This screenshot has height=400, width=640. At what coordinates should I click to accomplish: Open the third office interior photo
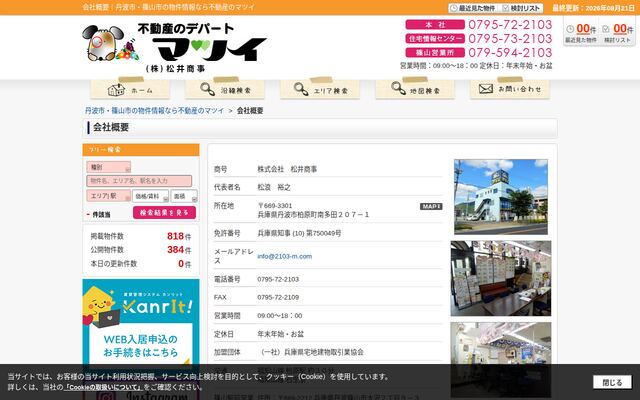[x=501, y=360]
